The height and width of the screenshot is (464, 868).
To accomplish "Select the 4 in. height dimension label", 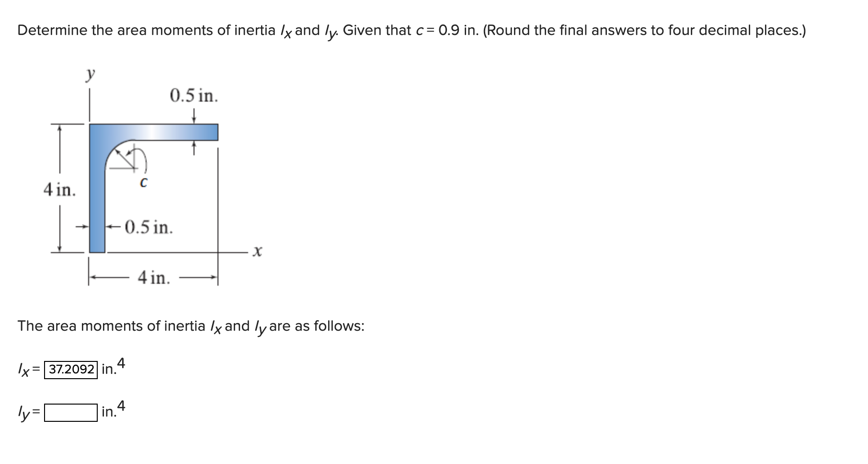I will 59,189.
